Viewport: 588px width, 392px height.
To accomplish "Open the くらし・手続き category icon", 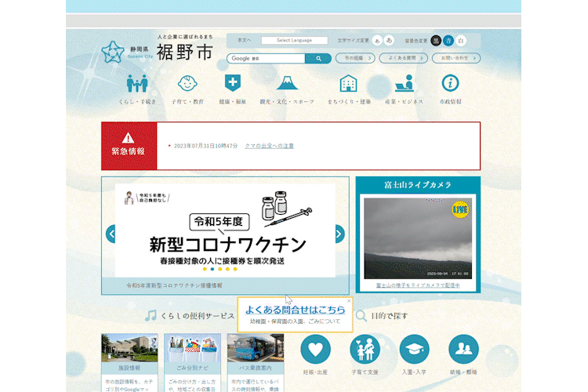I will [137, 84].
